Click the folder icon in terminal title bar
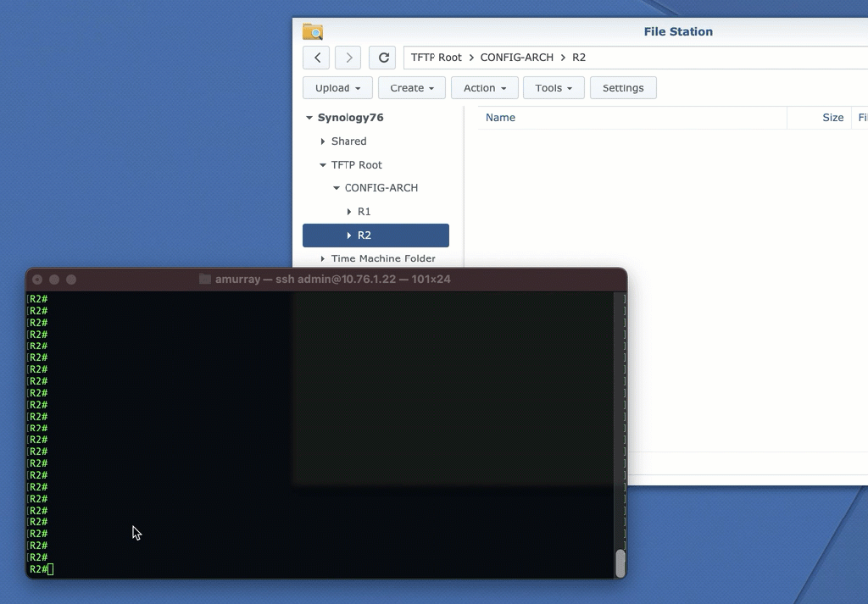 (x=204, y=280)
